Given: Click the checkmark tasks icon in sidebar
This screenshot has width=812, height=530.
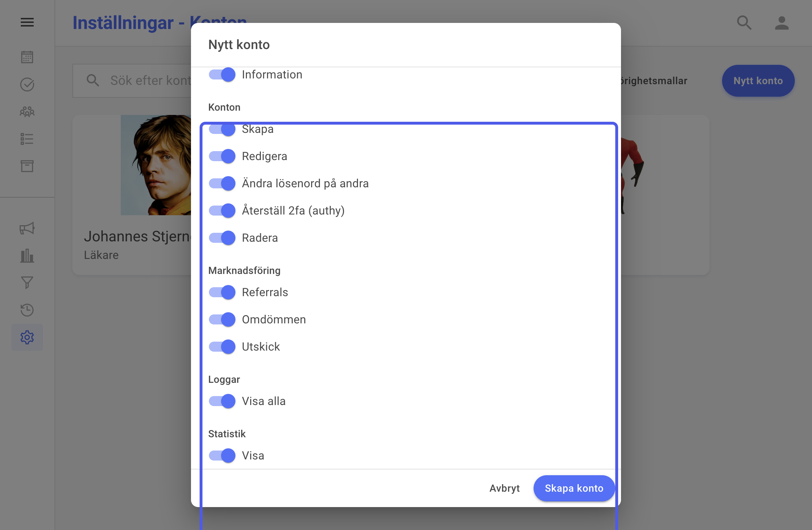Looking at the screenshot, I should 27,85.
